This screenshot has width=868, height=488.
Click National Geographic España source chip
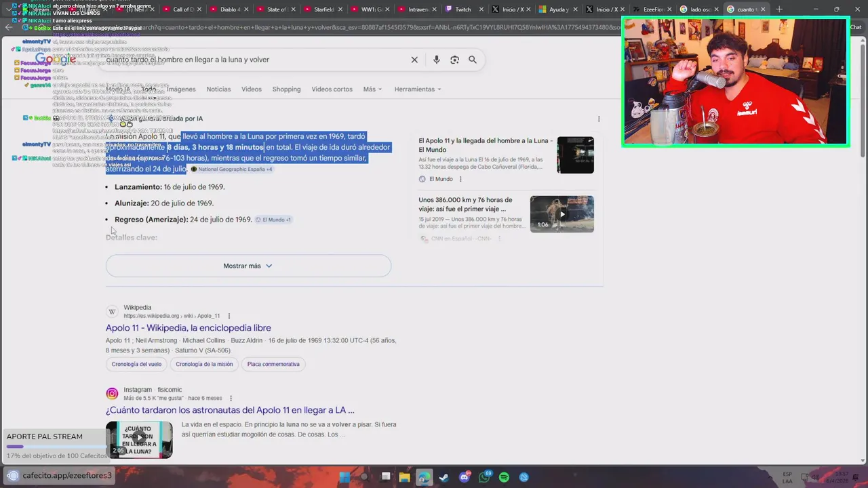(231, 169)
